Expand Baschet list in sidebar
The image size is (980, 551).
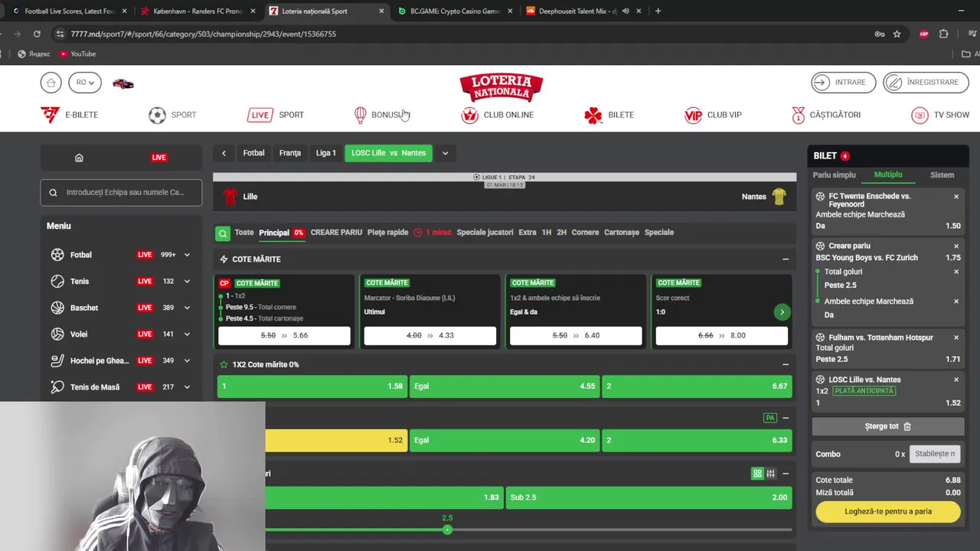(x=188, y=308)
